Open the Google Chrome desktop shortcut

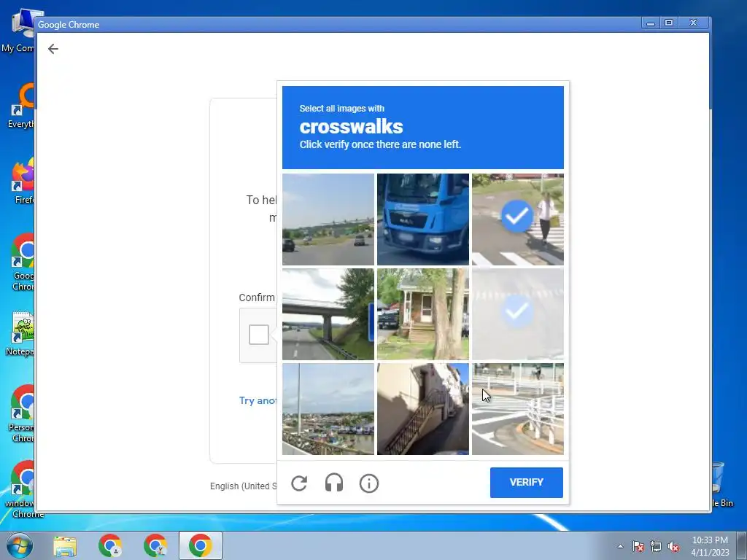(22, 262)
